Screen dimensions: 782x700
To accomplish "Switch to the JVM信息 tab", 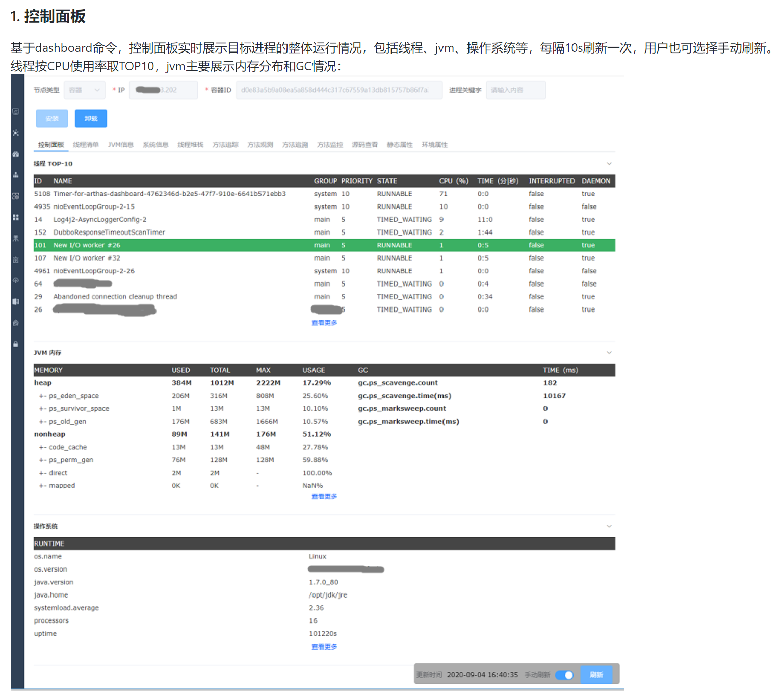I will (121, 145).
